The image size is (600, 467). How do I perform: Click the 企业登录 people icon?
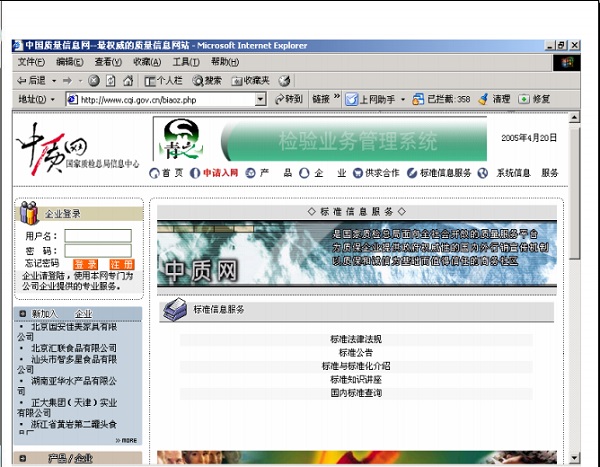coord(29,213)
